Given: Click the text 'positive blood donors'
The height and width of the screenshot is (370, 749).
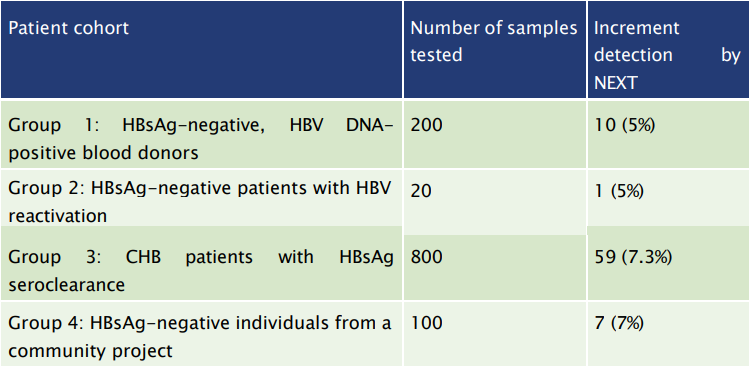Looking at the screenshot, I should point(103,153).
